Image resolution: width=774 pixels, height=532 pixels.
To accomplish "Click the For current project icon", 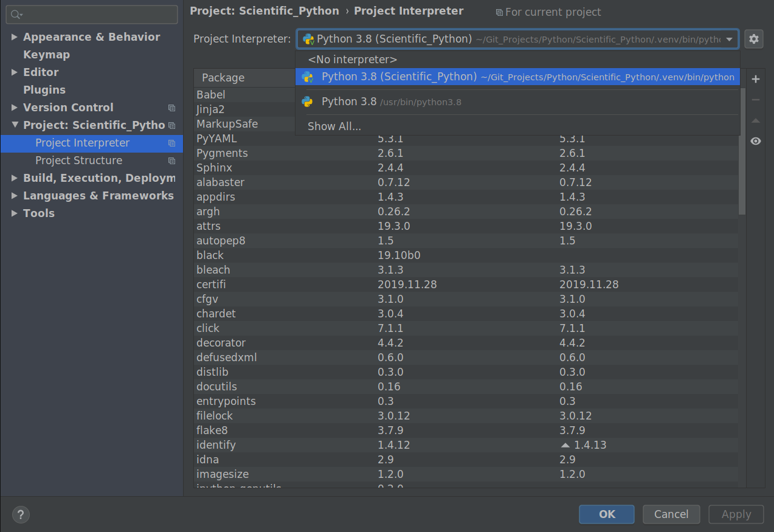I will pos(499,12).
